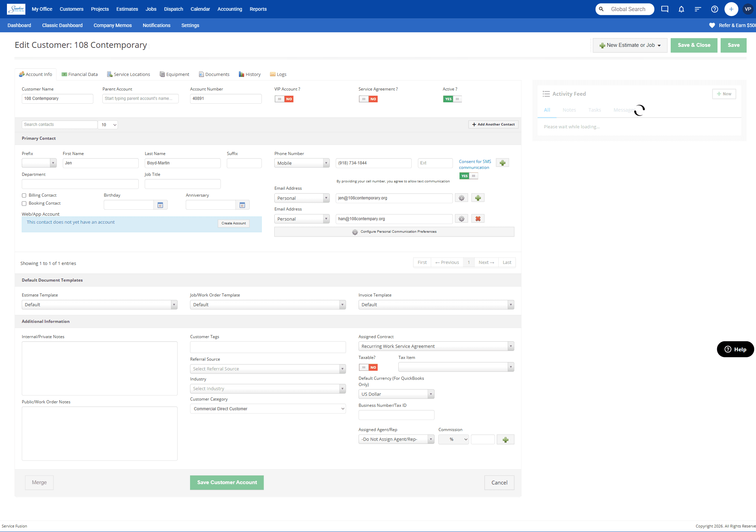Switch to the Financial Data tab

click(79, 75)
